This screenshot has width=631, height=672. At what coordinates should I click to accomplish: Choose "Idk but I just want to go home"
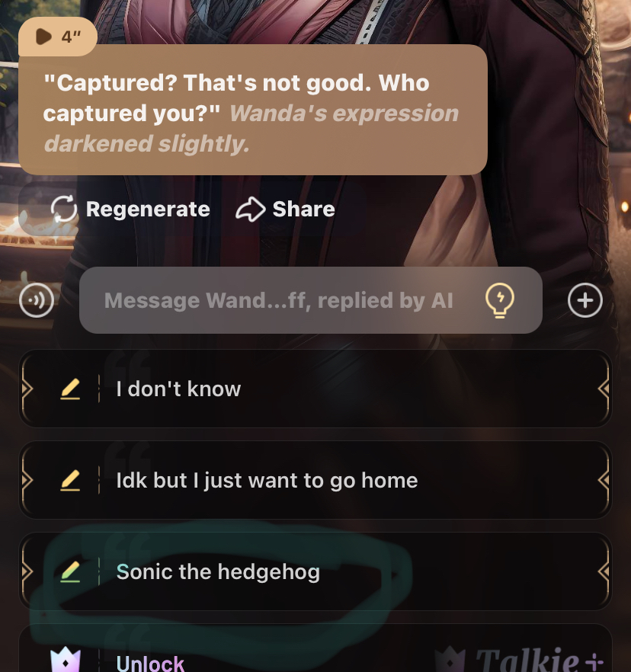(x=315, y=480)
